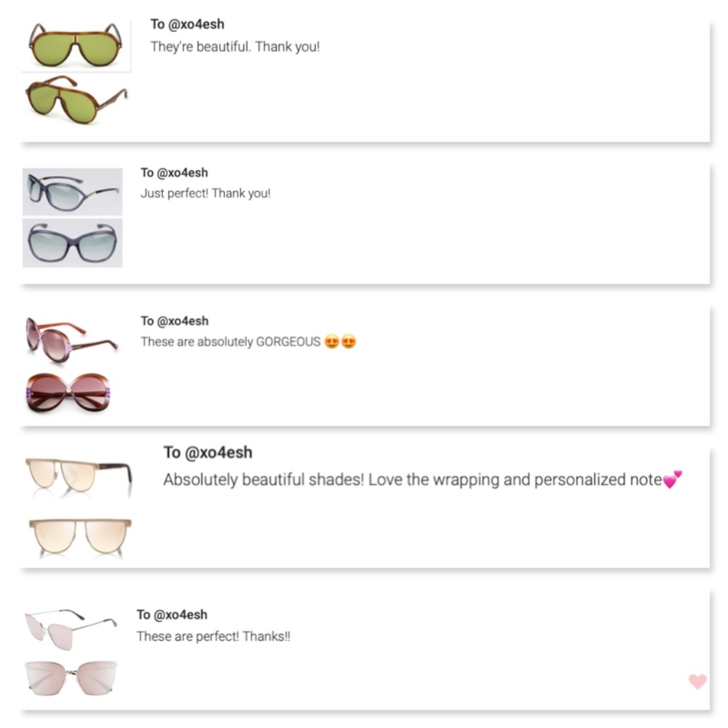The image size is (728, 728).
Task: Click @xo4esh in the wrapping note review
Action: pos(218,452)
